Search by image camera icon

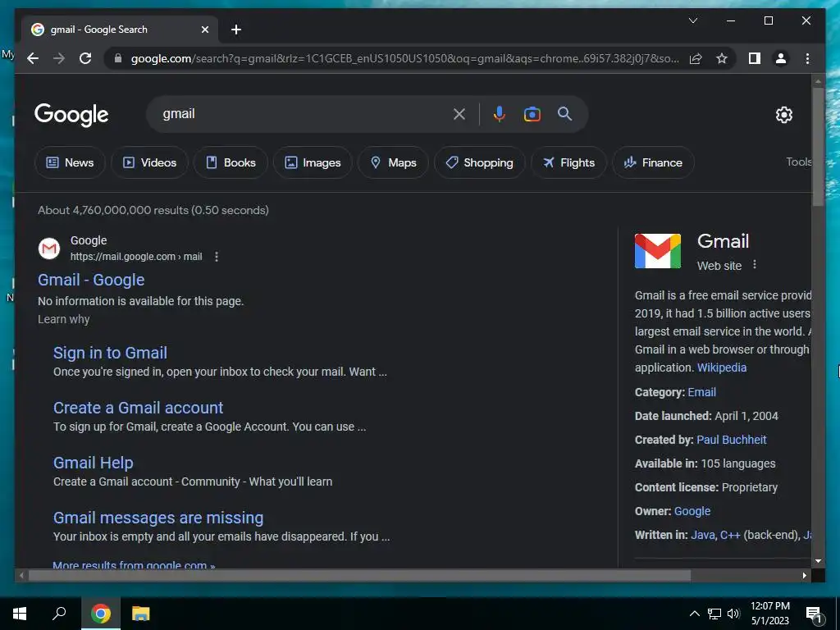(x=532, y=113)
